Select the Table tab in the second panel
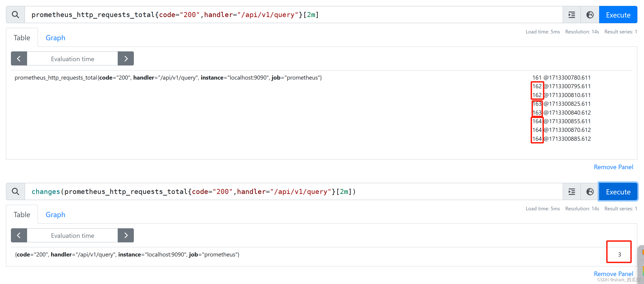This screenshot has height=284, width=644. (22, 215)
